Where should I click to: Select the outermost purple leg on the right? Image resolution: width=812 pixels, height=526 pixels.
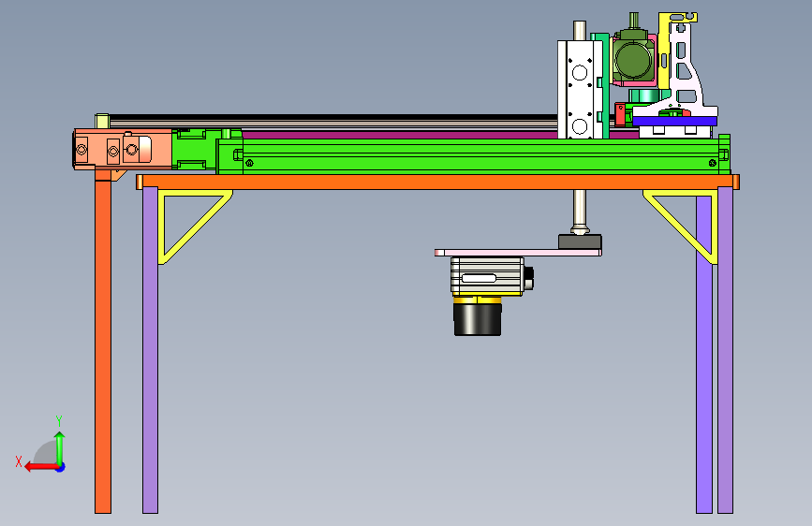[726, 350]
